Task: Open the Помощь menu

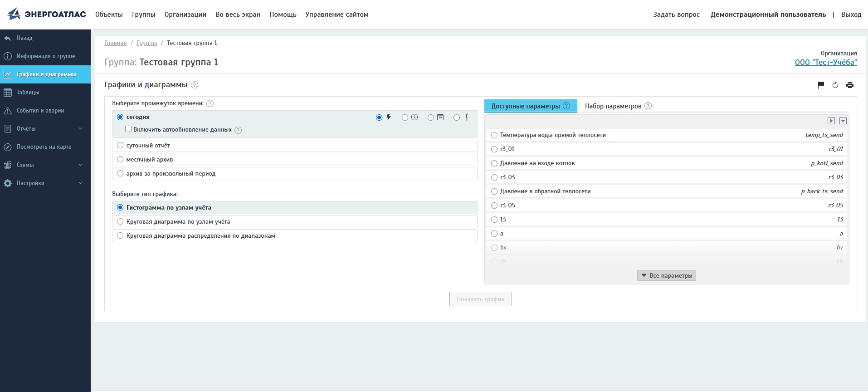Action: (283, 15)
